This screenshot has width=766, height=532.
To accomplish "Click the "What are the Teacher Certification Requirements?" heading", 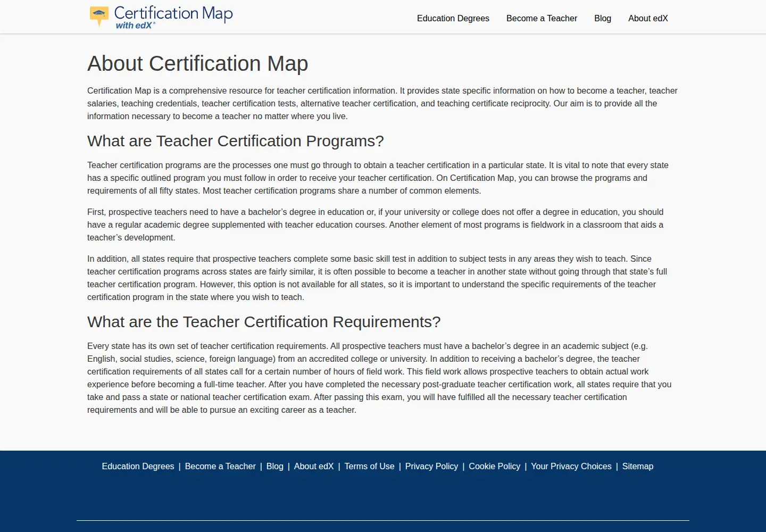I will (264, 322).
